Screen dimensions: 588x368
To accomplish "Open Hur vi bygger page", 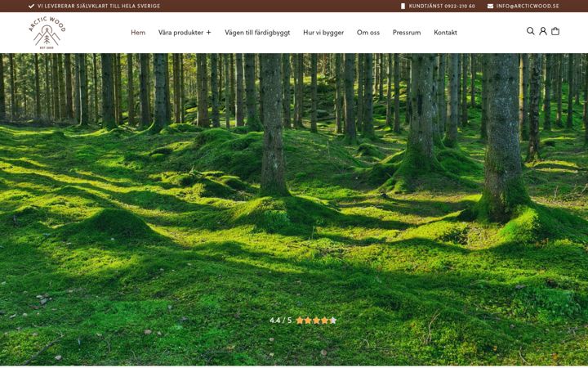I will (323, 33).
